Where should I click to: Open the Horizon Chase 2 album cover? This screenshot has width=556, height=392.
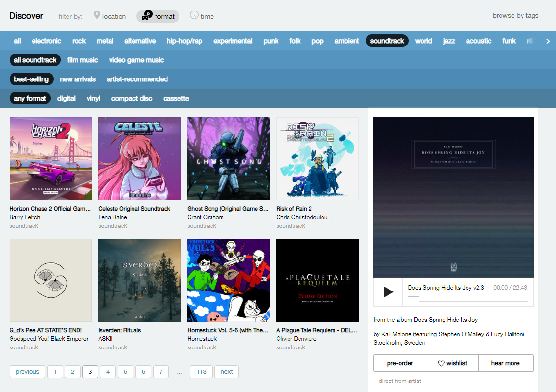[x=51, y=158]
